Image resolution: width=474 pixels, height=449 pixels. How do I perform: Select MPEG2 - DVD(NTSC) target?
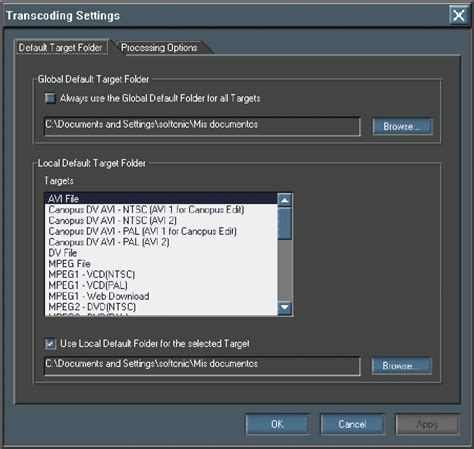(161, 307)
